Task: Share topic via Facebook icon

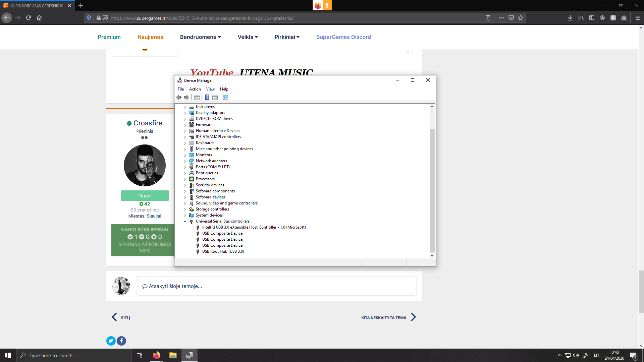Action: pos(121,341)
